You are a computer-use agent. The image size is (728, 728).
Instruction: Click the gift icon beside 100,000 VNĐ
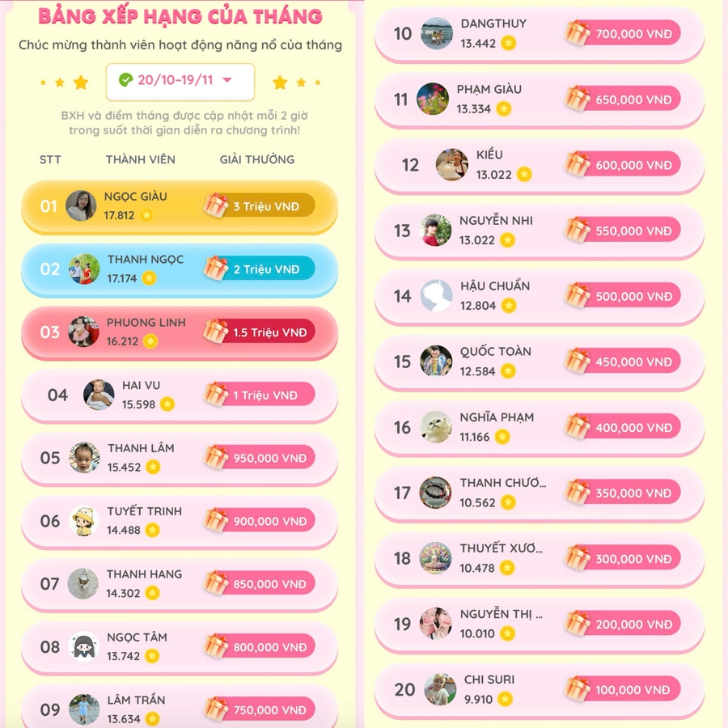578,689
